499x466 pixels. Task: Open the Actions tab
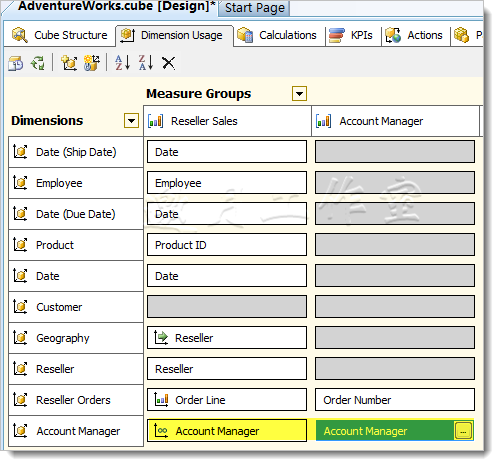coord(415,35)
